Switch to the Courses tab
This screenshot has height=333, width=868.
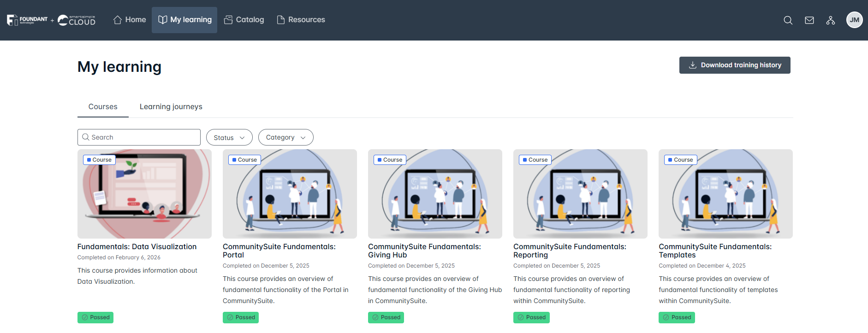click(103, 107)
